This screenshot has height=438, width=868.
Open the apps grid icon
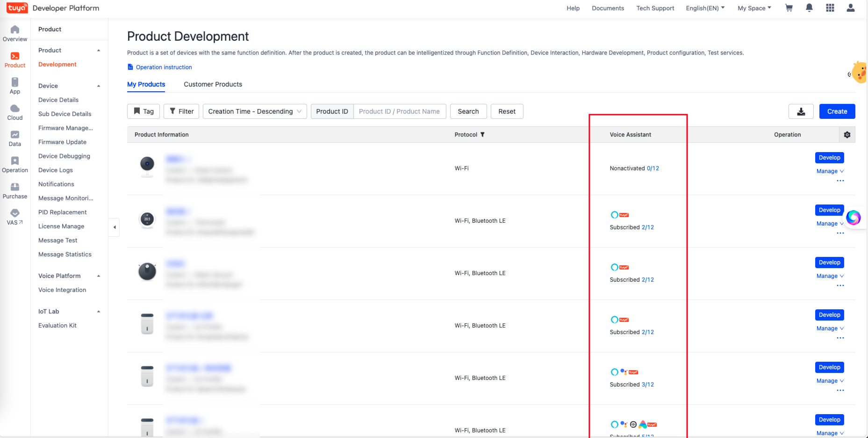pyautogui.click(x=830, y=8)
